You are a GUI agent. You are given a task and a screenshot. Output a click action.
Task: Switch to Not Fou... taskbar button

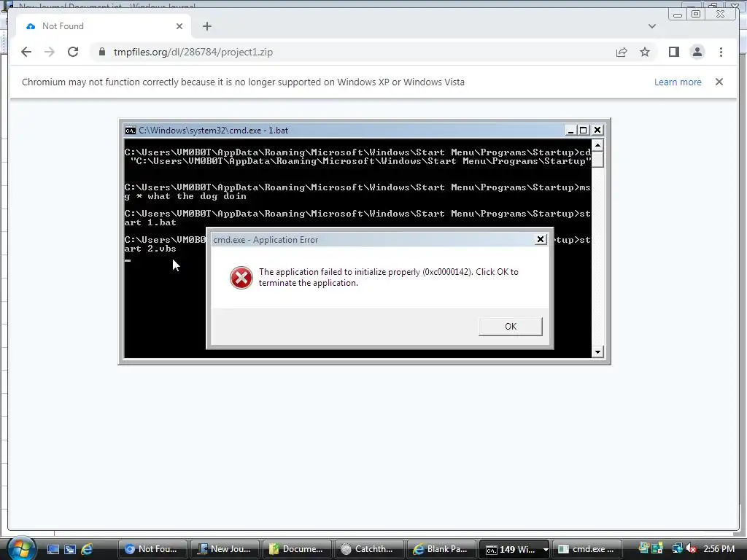152,549
